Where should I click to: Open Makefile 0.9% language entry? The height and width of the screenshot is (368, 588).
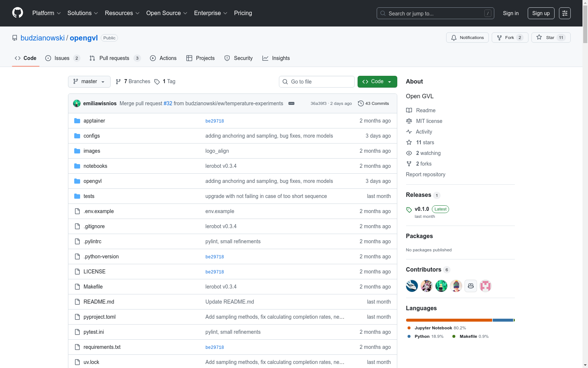tap(470, 336)
